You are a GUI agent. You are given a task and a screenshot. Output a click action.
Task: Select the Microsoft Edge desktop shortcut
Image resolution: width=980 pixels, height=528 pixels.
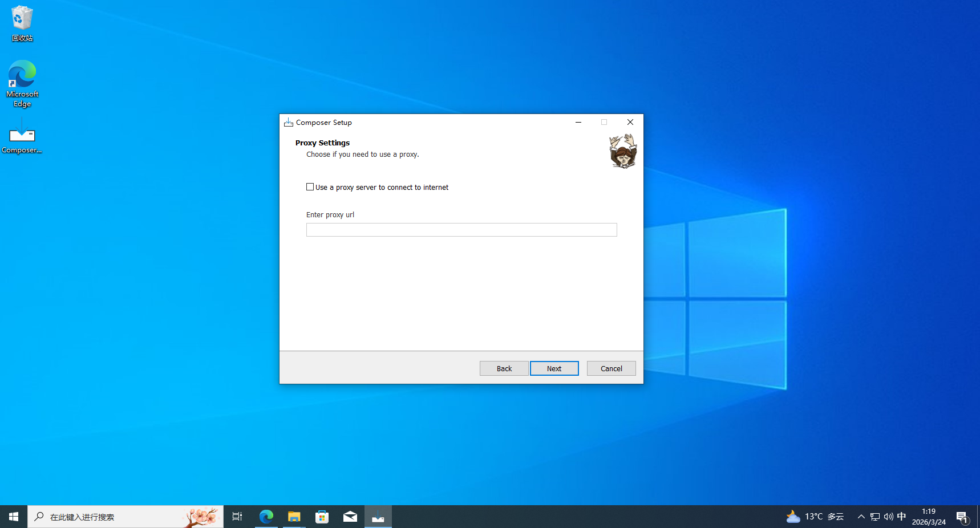coord(22,83)
